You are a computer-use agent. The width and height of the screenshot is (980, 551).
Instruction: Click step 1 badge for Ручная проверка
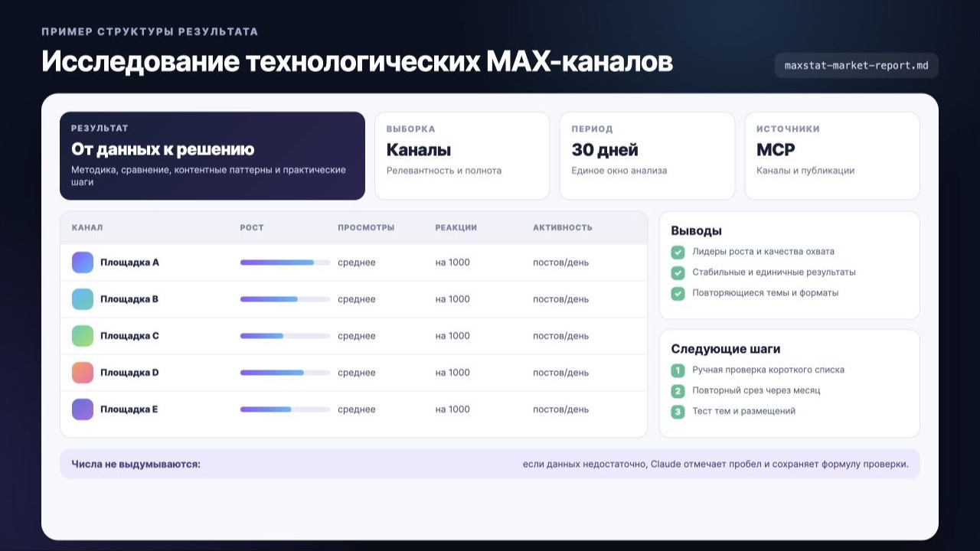click(678, 370)
